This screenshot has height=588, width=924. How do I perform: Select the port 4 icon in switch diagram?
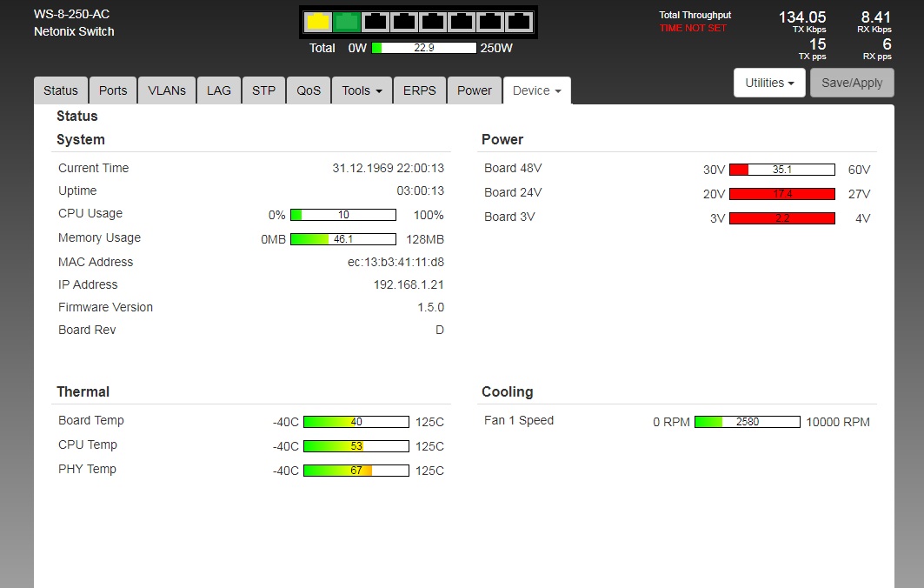pyautogui.click(x=404, y=22)
